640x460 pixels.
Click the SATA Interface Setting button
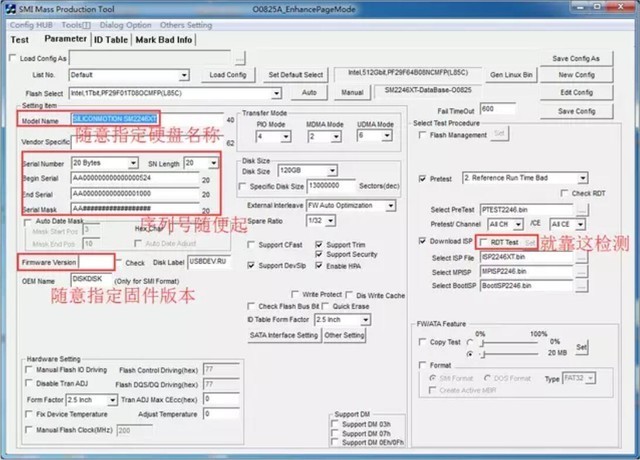pyautogui.click(x=284, y=335)
